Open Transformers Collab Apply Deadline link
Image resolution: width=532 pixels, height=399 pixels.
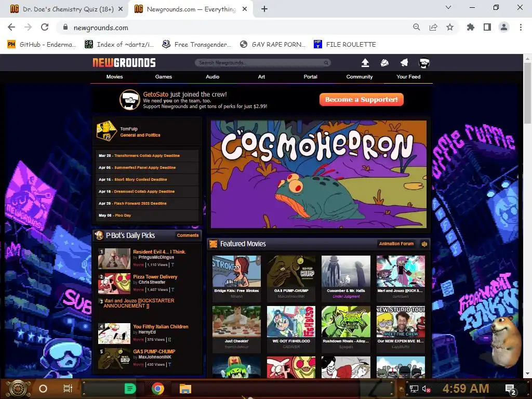147,155
